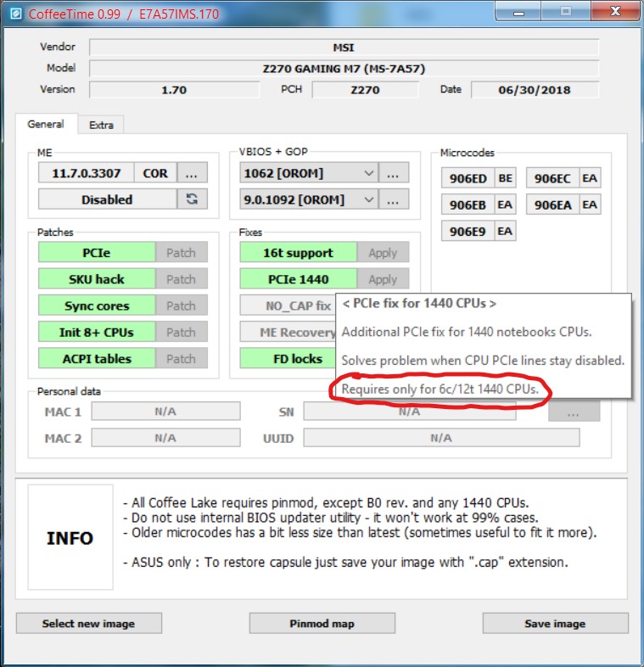Minimize the CoffeeTime window
The height and width of the screenshot is (667, 644).
(x=518, y=12)
